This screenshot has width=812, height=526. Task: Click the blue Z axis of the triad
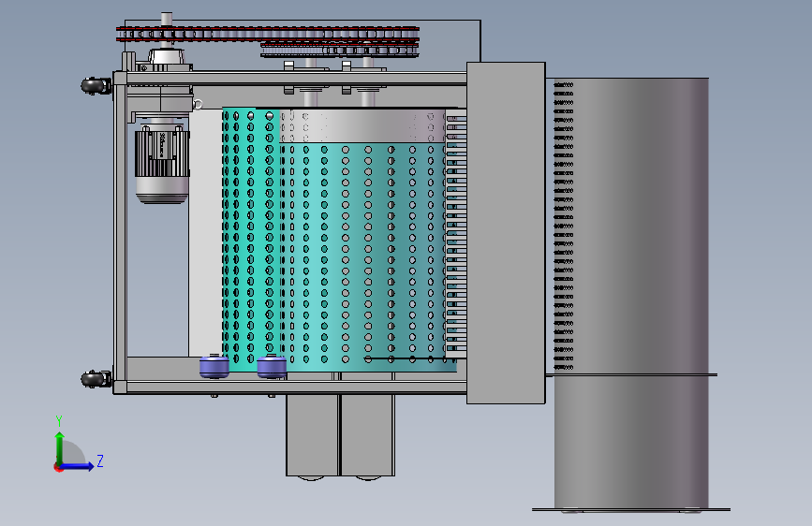[77, 466]
